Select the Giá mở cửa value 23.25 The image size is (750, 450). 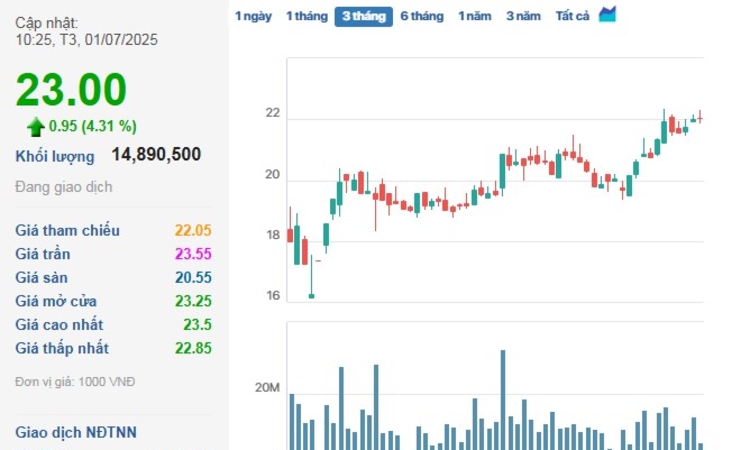[193, 301]
